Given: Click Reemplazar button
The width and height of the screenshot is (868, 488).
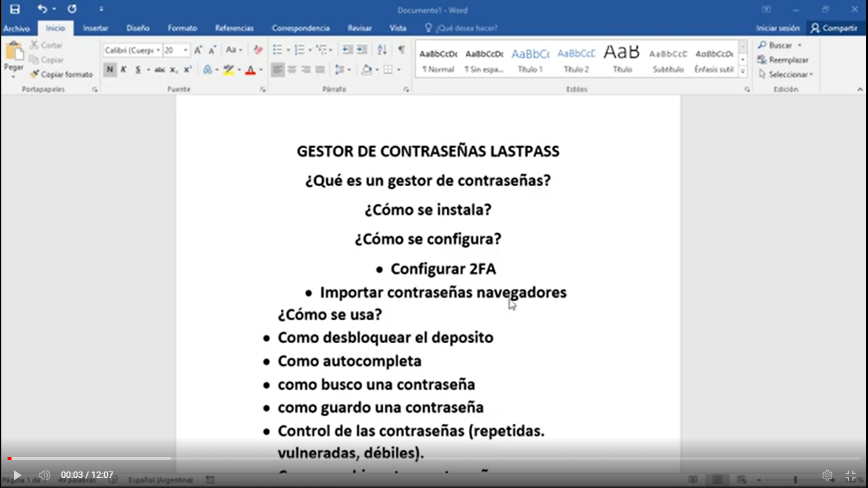Looking at the screenshot, I should [783, 60].
